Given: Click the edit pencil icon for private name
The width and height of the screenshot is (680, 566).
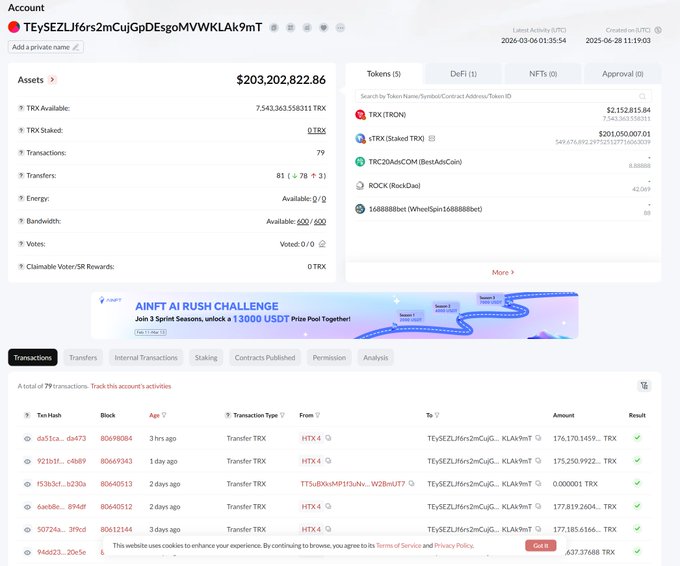Looking at the screenshot, I should click(76, 47).
